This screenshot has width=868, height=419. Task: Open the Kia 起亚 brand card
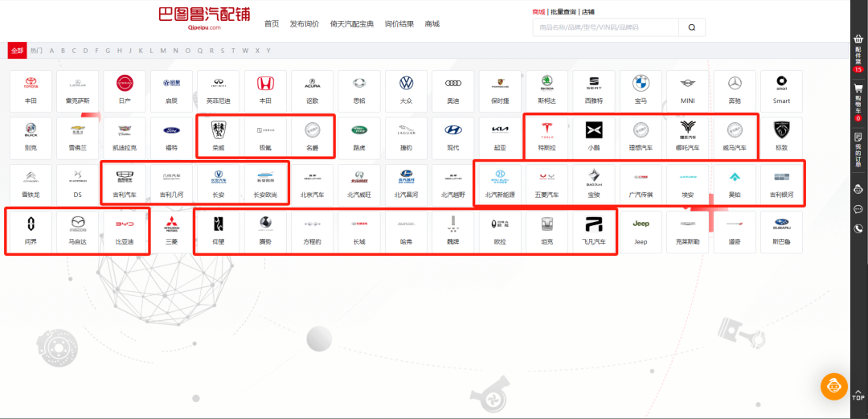(500, 138)
